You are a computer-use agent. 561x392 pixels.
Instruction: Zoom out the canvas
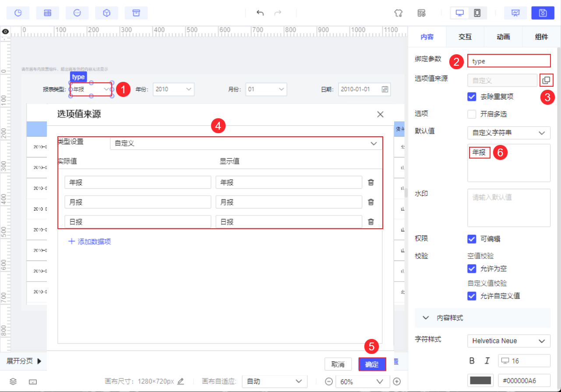[329, 381]
